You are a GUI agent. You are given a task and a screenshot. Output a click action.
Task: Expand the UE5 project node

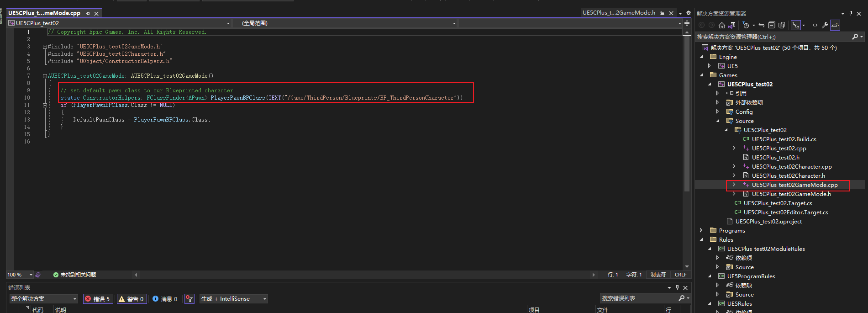(x=710, y=66)
